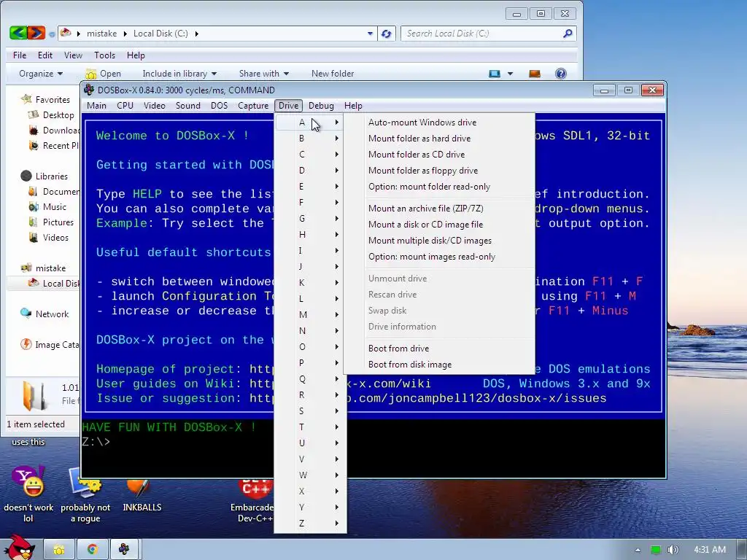Open the DOS menu
The height and width of the screenshot is (560, 747).
219,106
